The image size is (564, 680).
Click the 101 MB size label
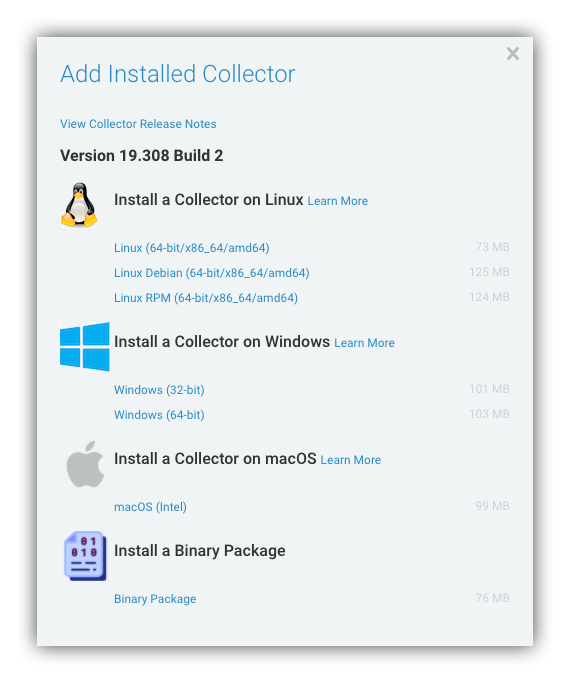pyautogui.click(x=489, y=389)
